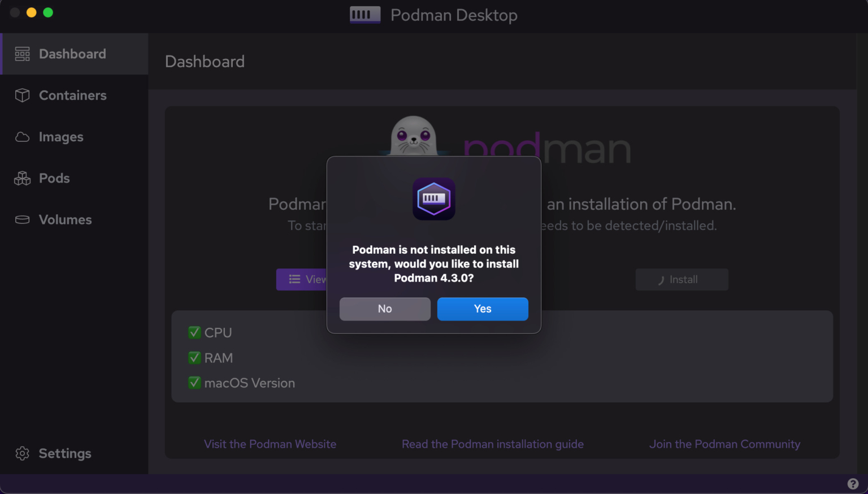Confirm installation by clicking Yes

click(482, 309)
